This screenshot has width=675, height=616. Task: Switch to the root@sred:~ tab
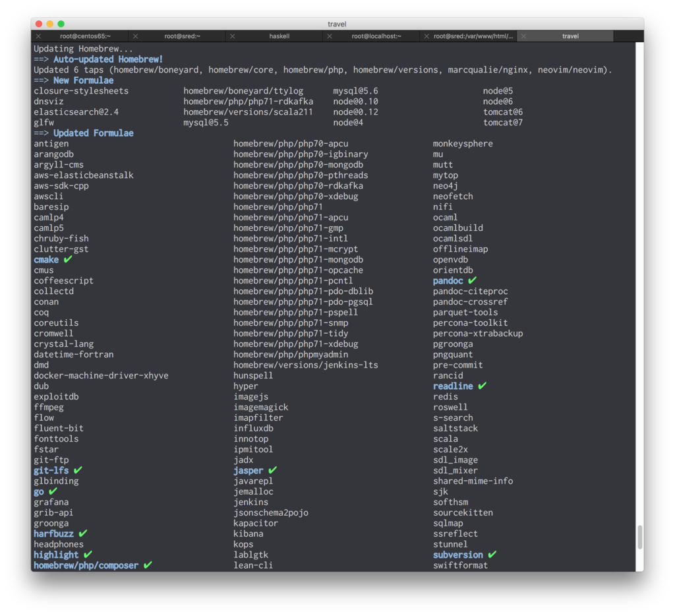(x=182, y=36)
